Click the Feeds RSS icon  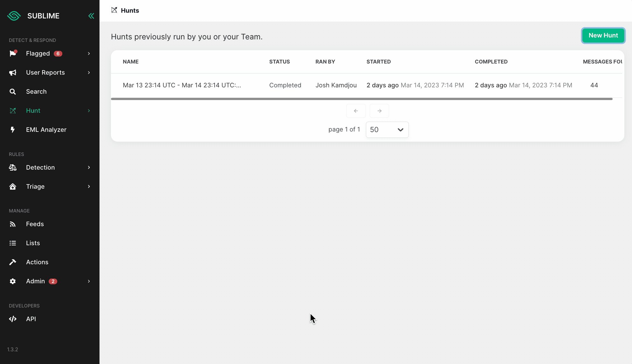tap(13, 224)
